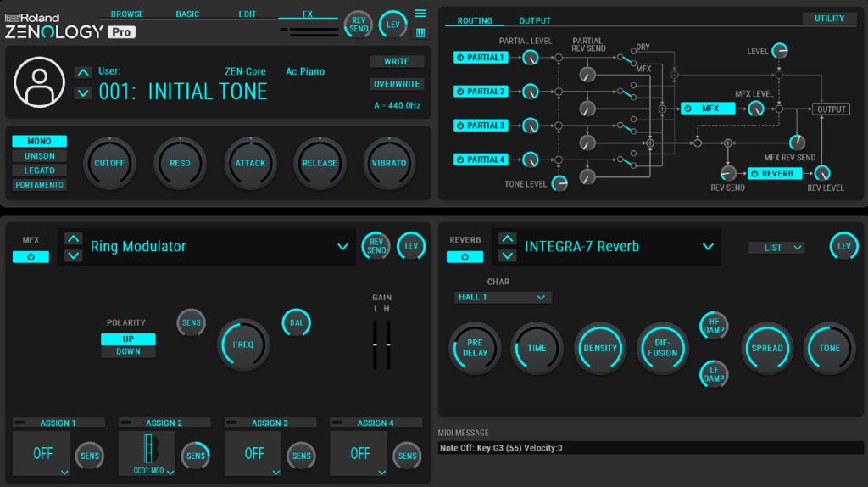Click the MFX block in routing diagram
The image size is (868, 487).
pos(705,109)
